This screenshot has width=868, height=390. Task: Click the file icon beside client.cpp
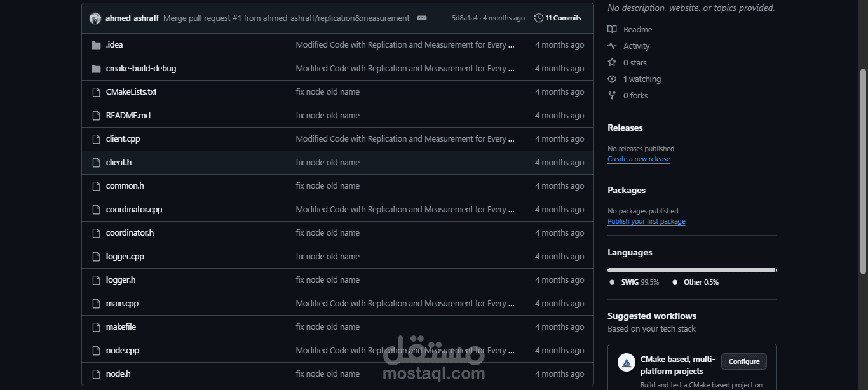(96, 139)
